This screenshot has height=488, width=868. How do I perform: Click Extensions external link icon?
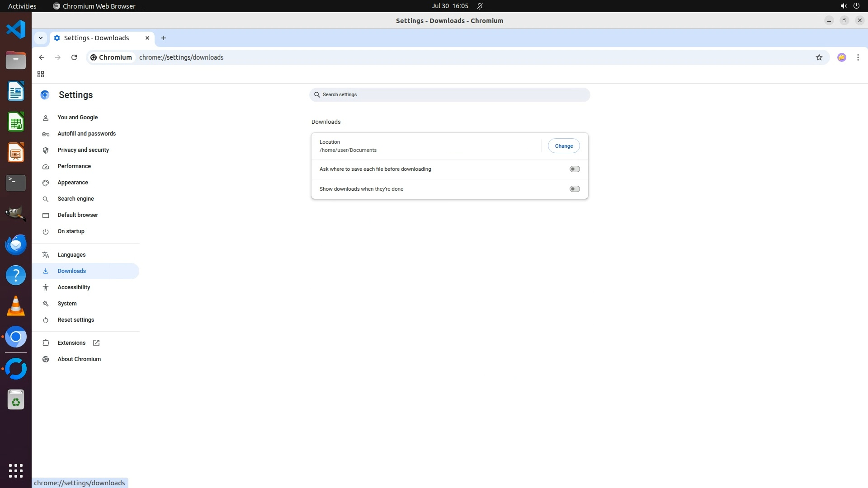point(96,343)
